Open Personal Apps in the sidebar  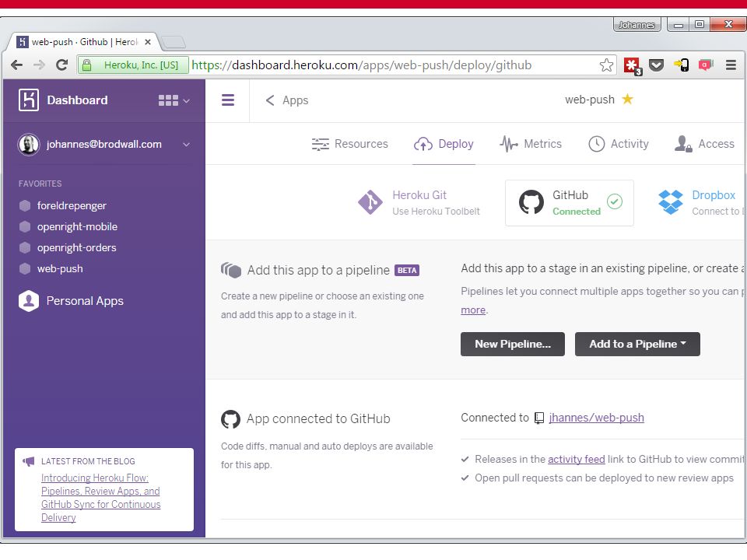point(85,301)
